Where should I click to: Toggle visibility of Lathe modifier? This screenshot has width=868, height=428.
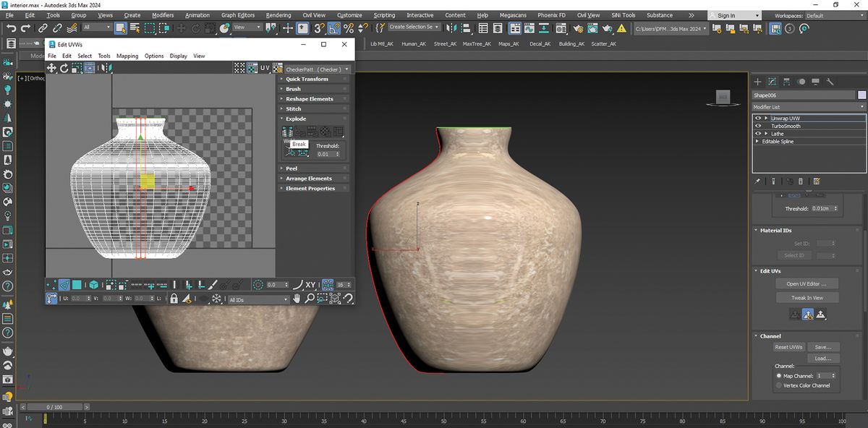click(758, 134)
